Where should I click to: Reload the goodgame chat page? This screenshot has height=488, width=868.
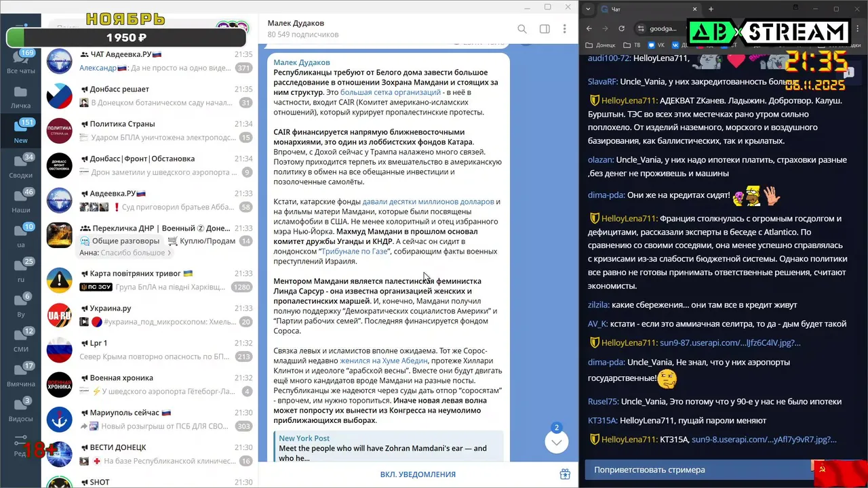(621, 28)
